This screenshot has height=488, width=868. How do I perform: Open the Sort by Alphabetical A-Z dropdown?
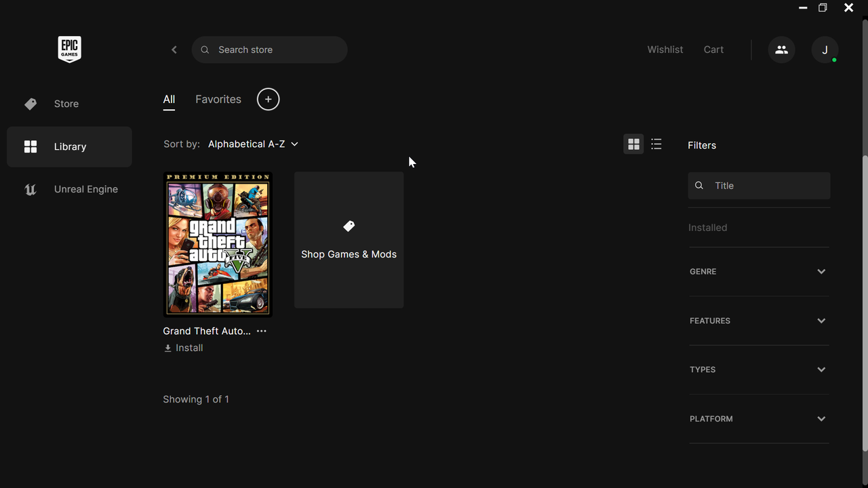point(253,144)
